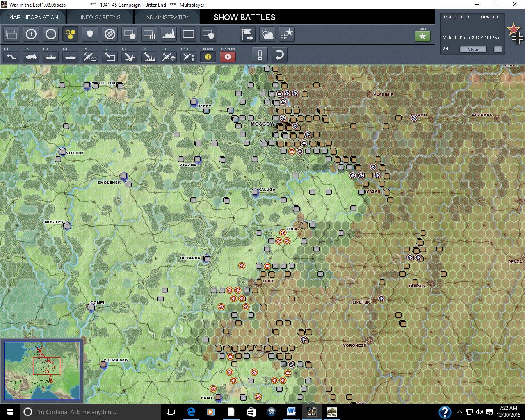The height and width of the screenshot is (420, 525).
Task: Click the Tula city label
Action: 292,229
